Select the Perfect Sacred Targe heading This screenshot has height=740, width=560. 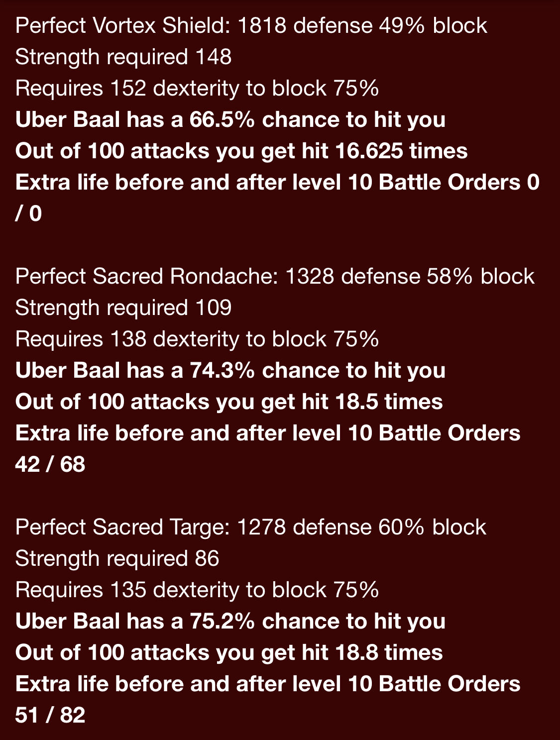tap(251, 528)
